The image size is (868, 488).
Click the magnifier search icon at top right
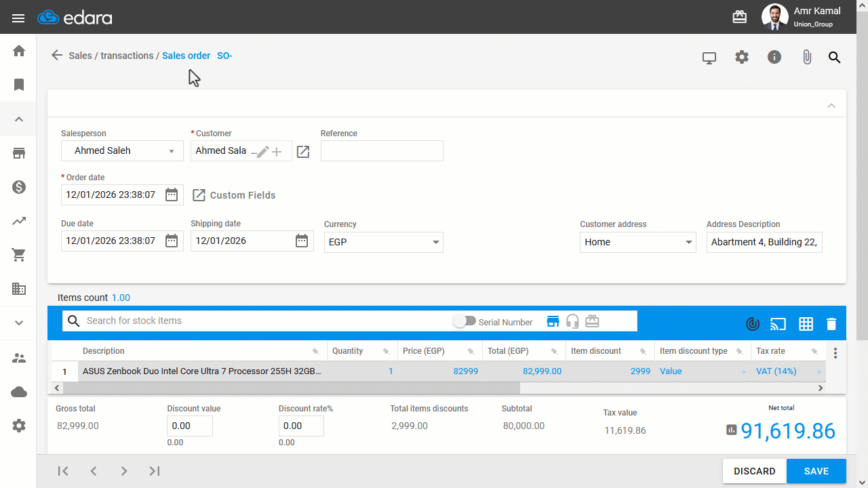[x=835, y=58]
